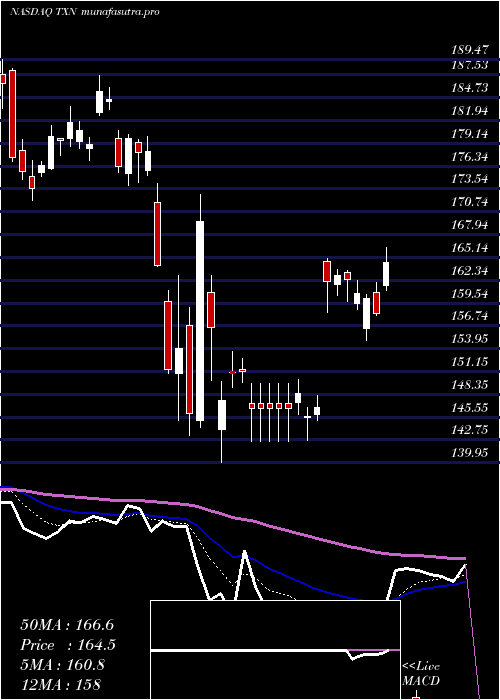Click the 187.53 price axis label
Screen dimensions: 500x700
[x=469, y=65]
